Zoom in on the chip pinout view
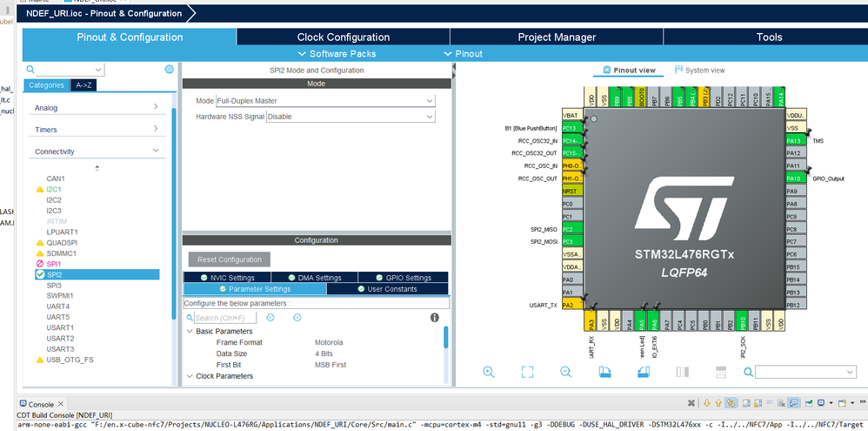 (x=488, y=372)
